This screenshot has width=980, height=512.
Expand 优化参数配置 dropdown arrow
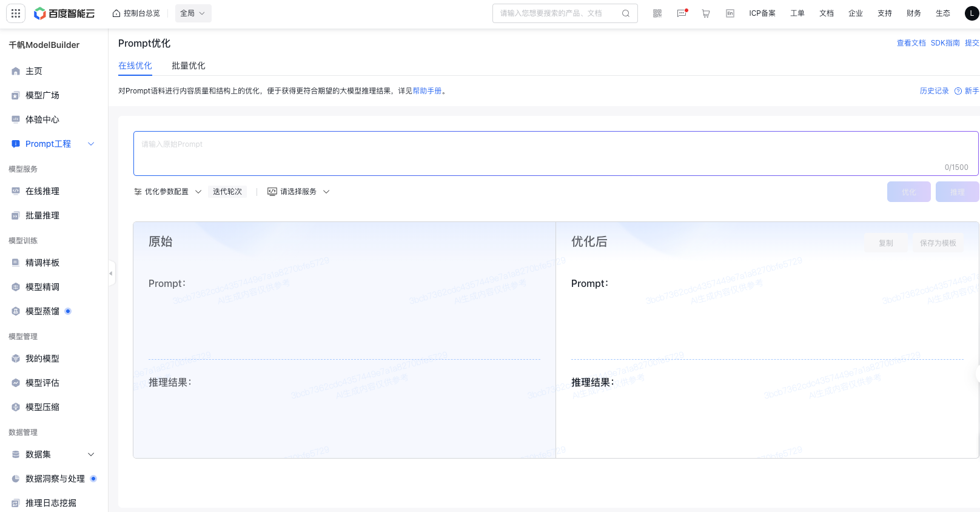(198, 192)
